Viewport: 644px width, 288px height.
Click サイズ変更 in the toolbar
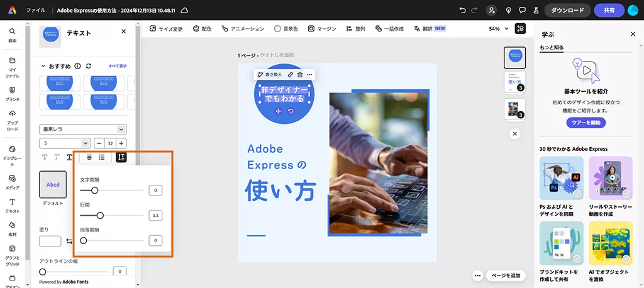pyautogui.click(x=166, y=29)
